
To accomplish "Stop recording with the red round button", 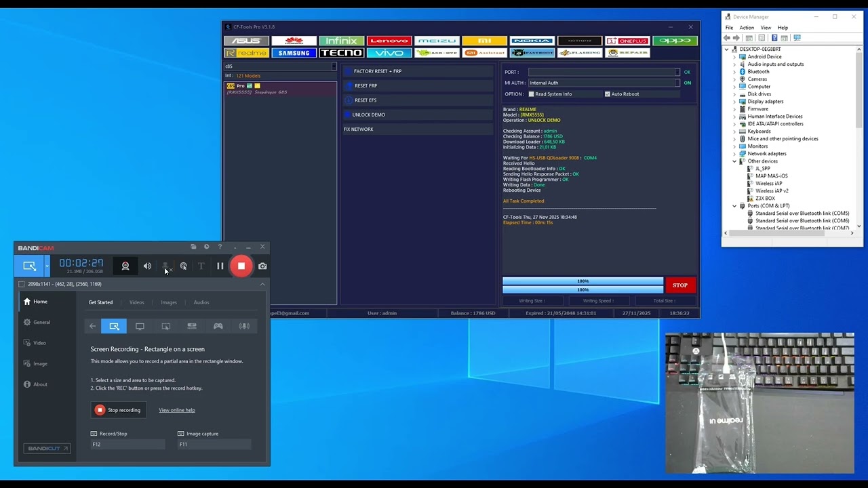I will click(241, 266).
